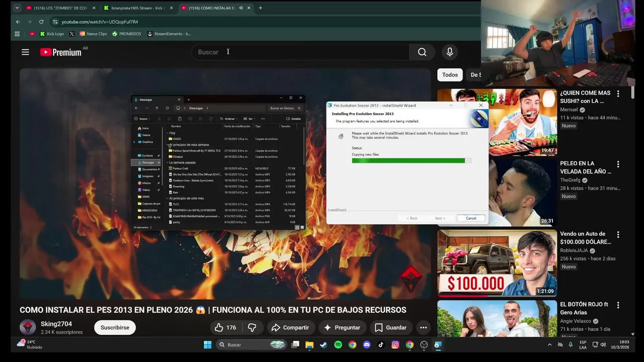Open options for El Botón Rojo video

pos(618,305)
